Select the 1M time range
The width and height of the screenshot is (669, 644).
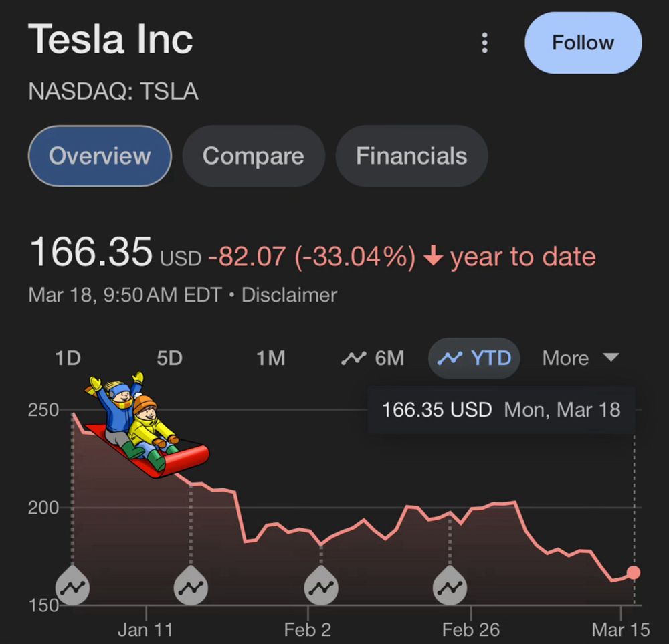(270, 358)
